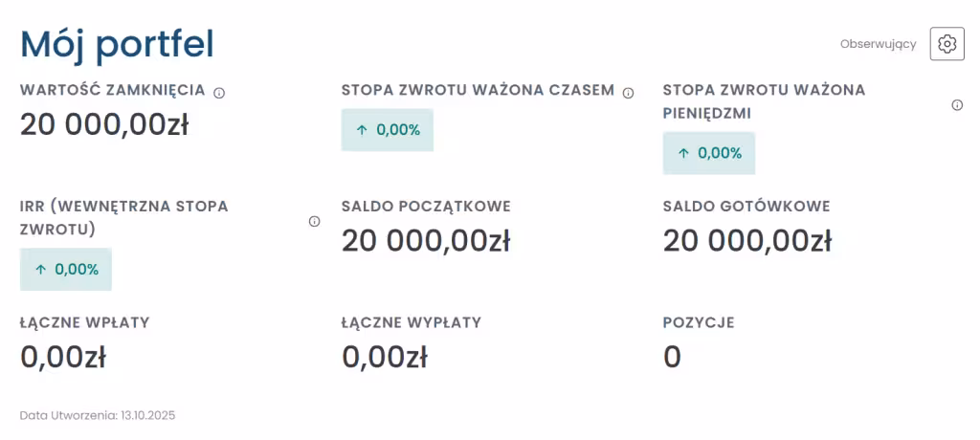Screen dimensions: 980x440
Task: Click up arrow in IRR return badge
Action: (40, 270)
